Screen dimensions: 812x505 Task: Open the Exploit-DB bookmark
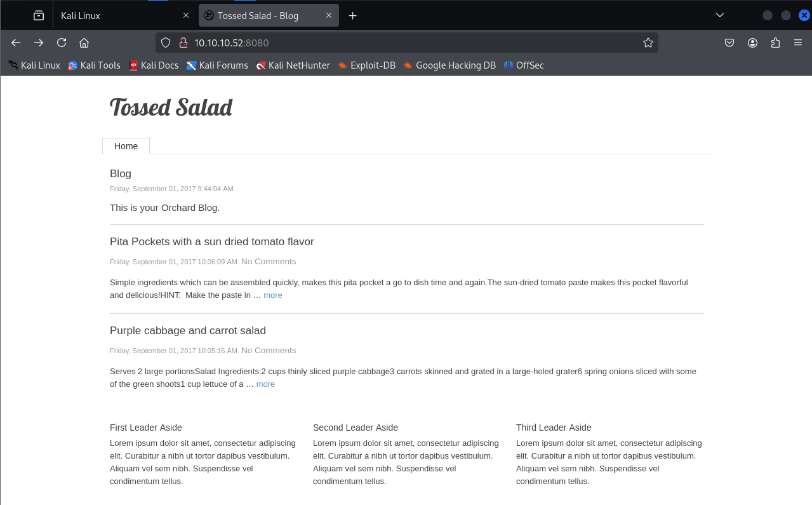pyautogui.click(x=366, y=65)
